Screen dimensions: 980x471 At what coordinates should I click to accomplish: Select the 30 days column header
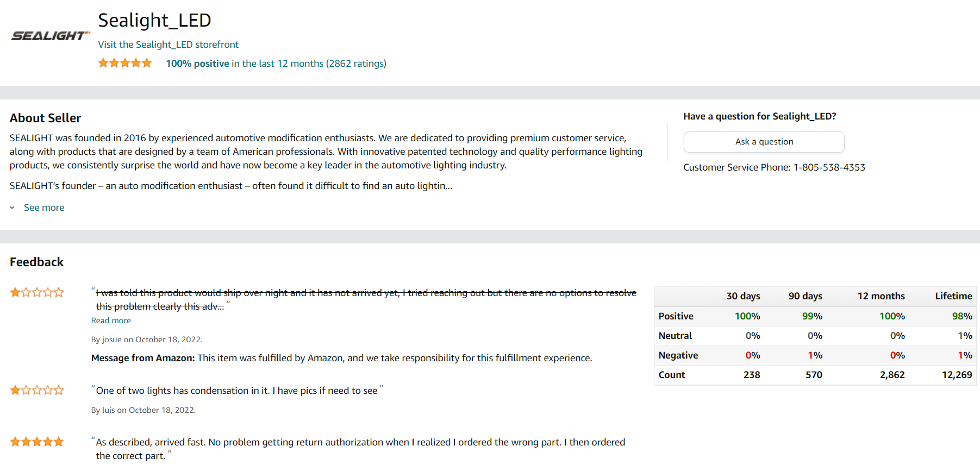(743, 296)
